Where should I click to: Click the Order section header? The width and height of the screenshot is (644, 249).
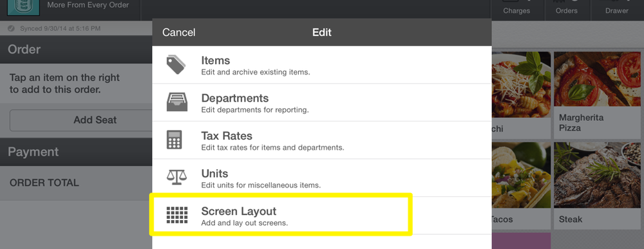click(x=76, y=50)
